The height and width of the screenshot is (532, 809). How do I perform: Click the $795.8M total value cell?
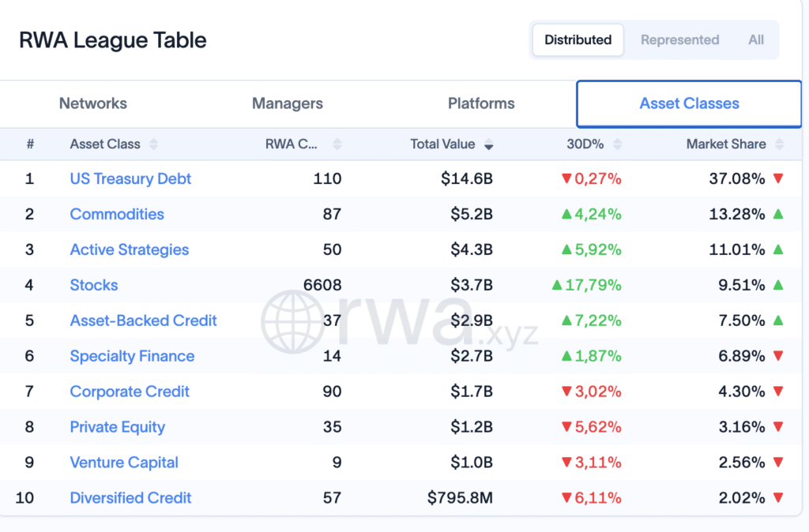click(x=461, y=498)
